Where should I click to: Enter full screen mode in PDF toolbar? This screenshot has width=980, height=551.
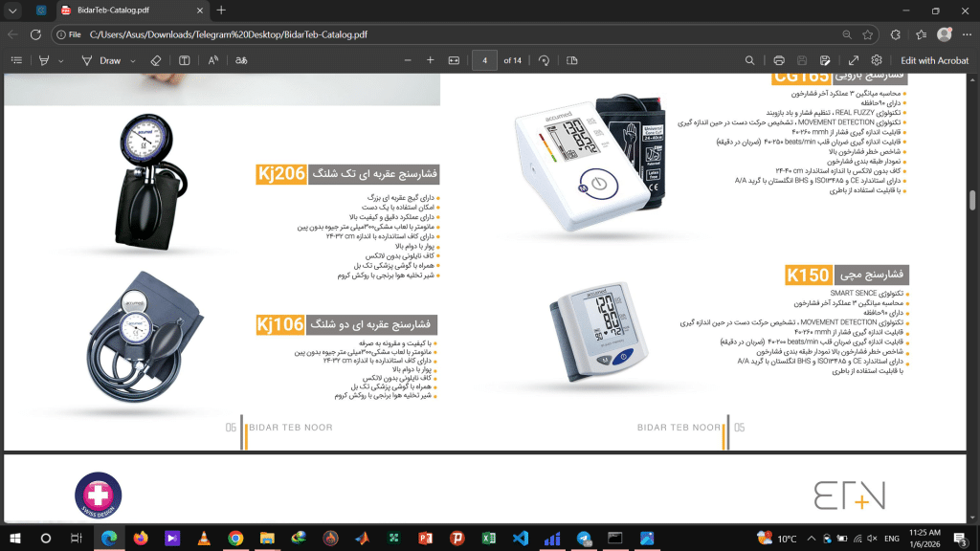[853, 60]
